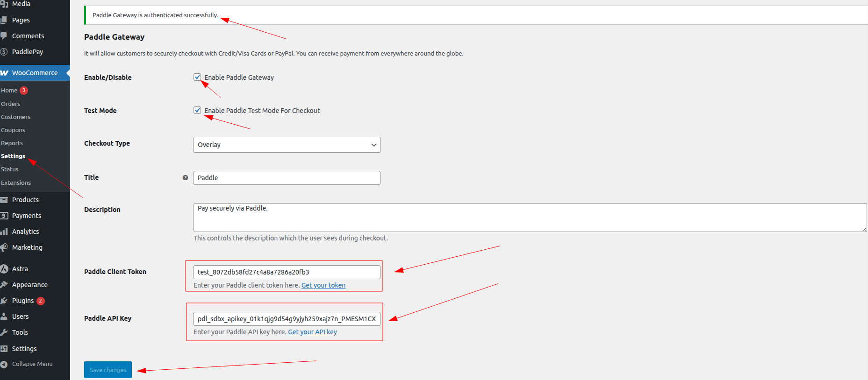Click the Analytics bar chart icon

4,232
